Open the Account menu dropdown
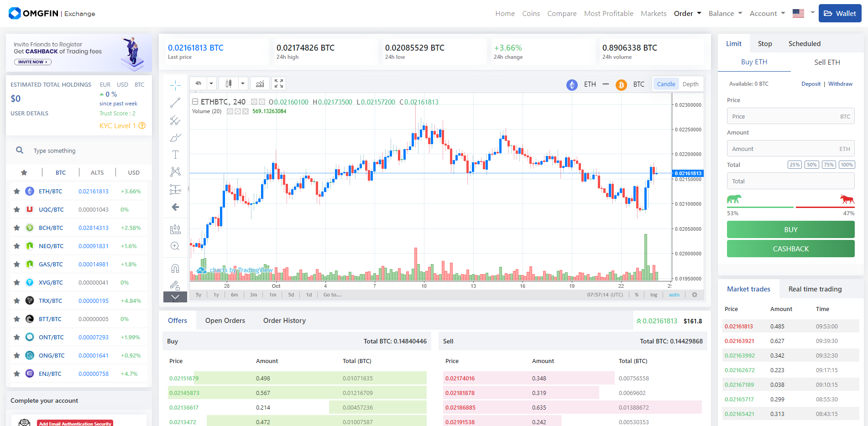Viewport: 868px width, 426px height. 767,13
